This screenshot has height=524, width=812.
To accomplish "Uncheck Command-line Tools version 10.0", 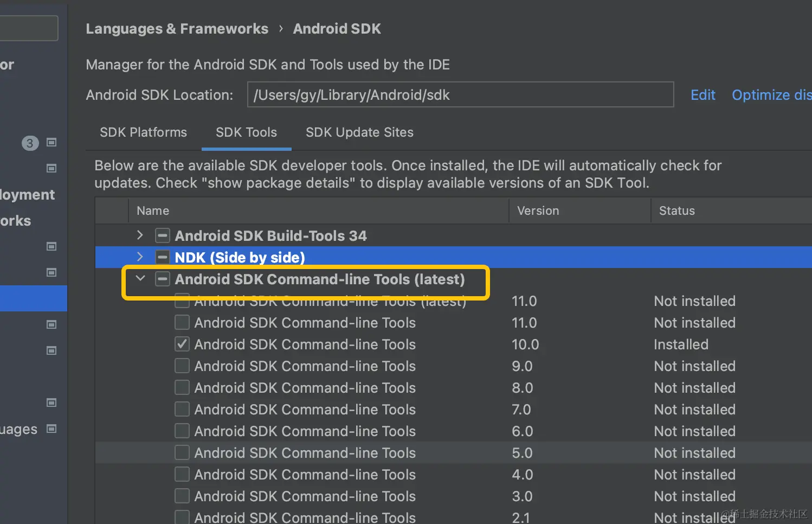I will (x=182, y=344).
